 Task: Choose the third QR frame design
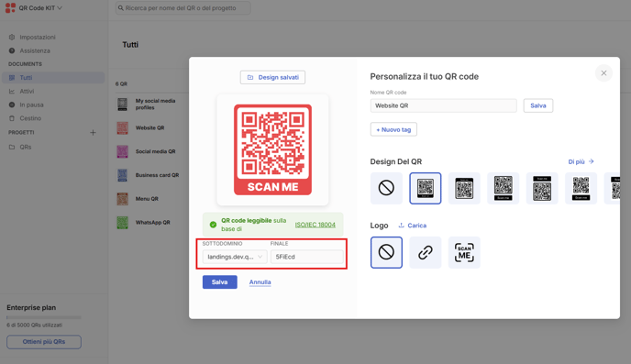click(464, 188)
